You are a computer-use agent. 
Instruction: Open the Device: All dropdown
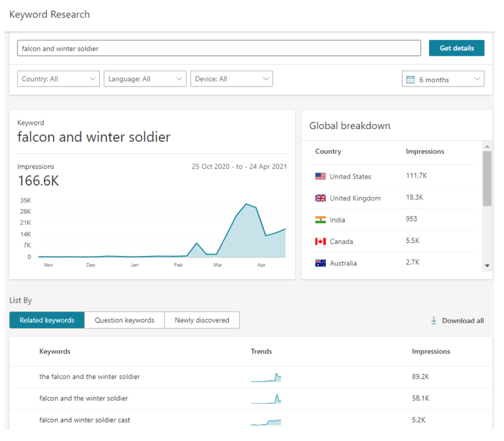pos(231,79)
